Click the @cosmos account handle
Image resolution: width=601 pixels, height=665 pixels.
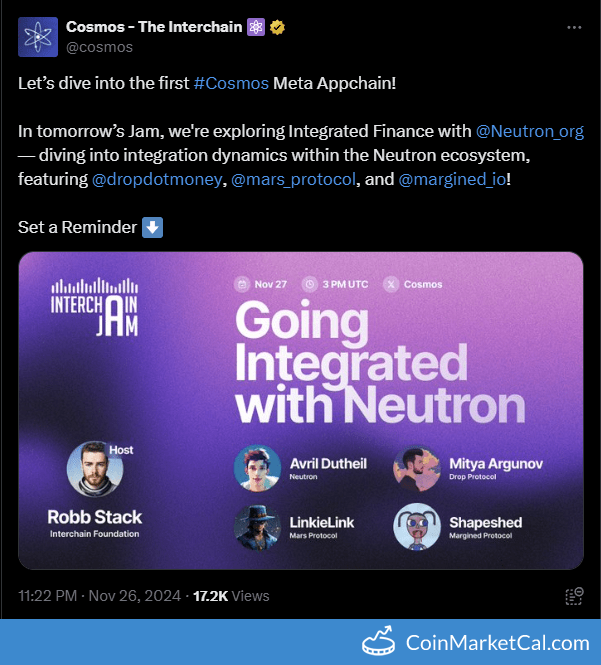pyautogui.click(x=99, y=46)
